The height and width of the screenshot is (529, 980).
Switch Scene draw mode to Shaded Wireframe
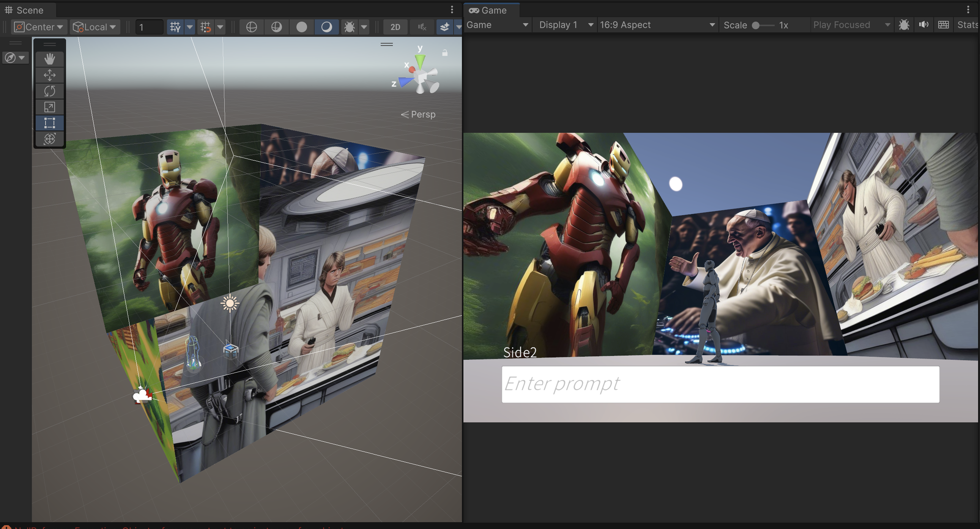tap(277, 27)
